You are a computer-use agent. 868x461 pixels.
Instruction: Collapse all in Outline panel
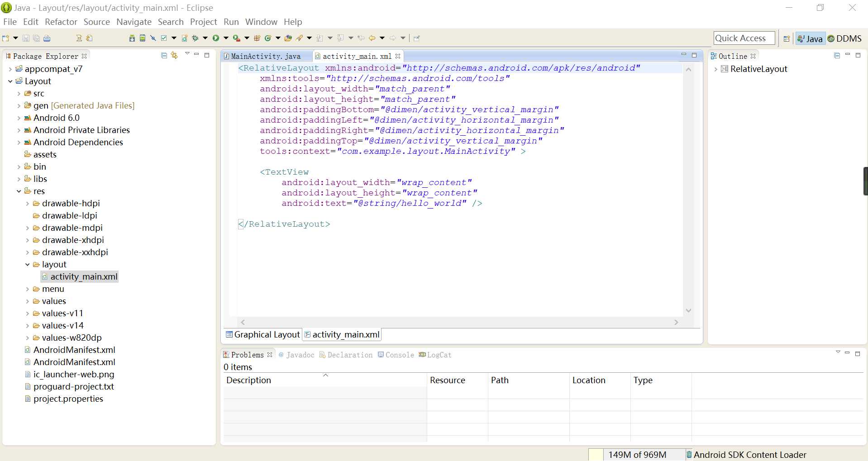(837, 55)
